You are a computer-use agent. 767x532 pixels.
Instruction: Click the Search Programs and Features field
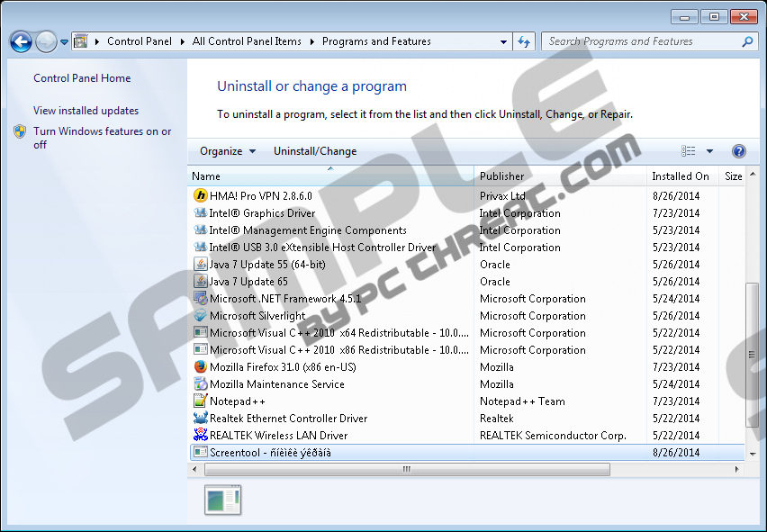tap(641, 41)
